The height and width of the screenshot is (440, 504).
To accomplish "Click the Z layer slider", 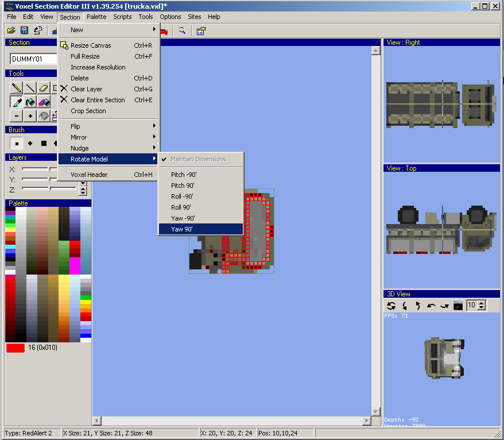I will 49,188.
